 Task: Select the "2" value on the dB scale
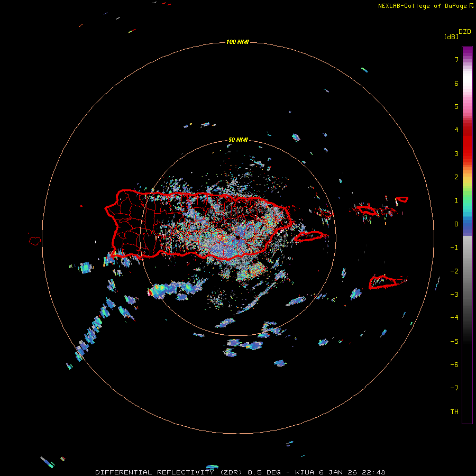(x=456, y=177)
